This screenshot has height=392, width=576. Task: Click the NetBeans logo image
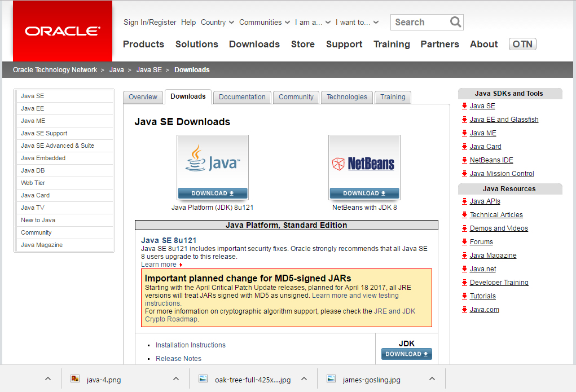364,162
